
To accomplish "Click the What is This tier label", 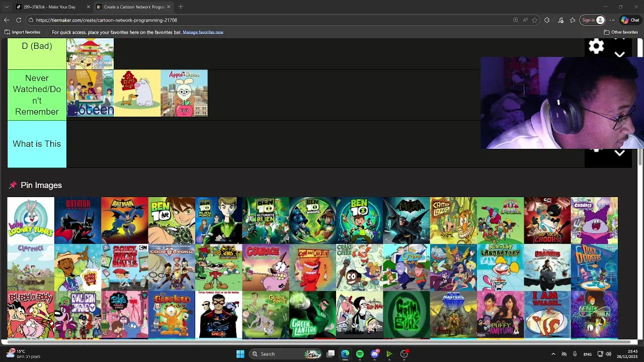I will pos(37,144).
